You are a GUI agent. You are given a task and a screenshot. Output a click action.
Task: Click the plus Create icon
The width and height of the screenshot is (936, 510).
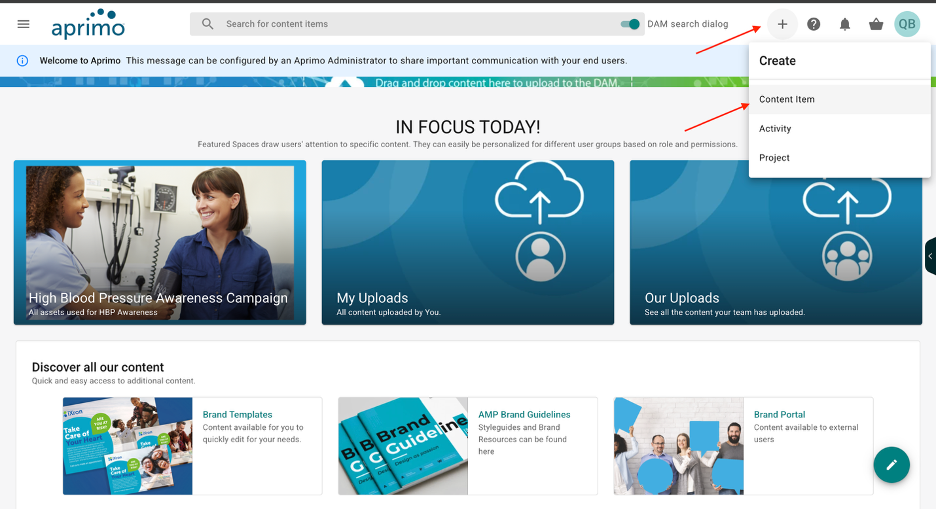pos(782,24)
